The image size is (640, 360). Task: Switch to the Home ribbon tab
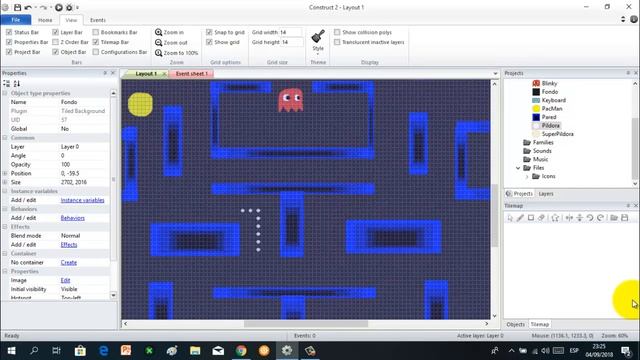pyautogui.click(x=45, y=20)
